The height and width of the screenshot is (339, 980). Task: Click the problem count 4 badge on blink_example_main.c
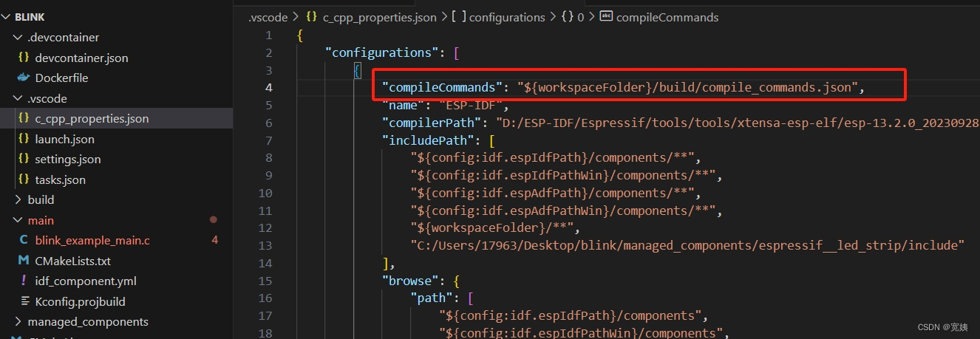tap(214, 240)
